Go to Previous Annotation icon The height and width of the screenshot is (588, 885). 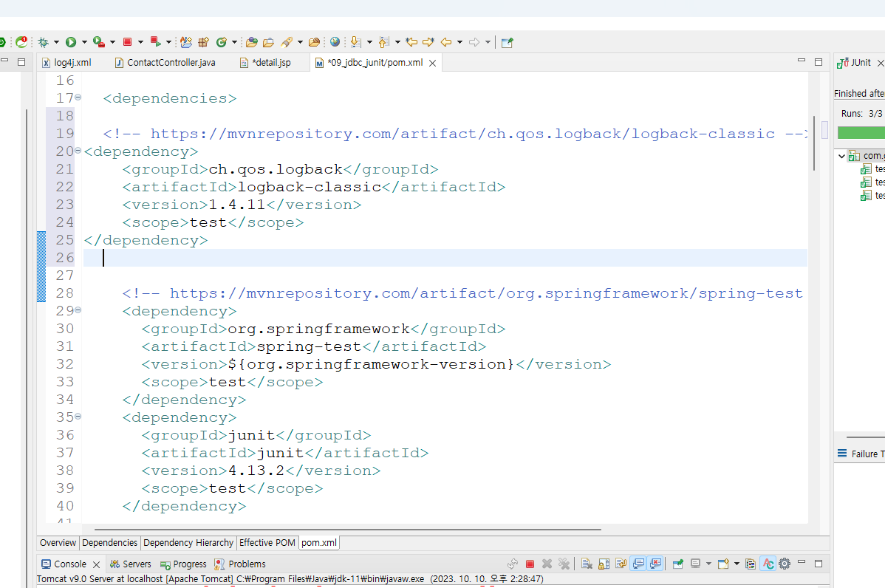[383, 42]
